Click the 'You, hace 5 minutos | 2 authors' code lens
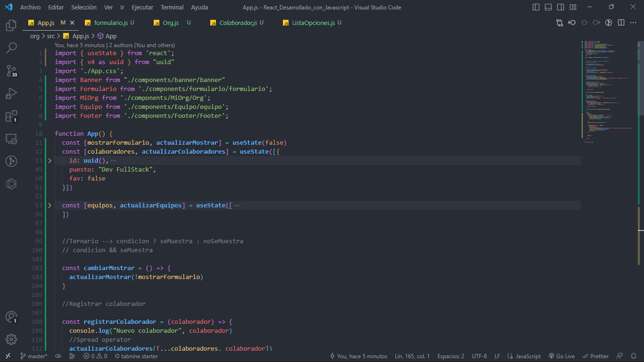The width and height of the screenshot is (644, 362). tap(115, 45)
